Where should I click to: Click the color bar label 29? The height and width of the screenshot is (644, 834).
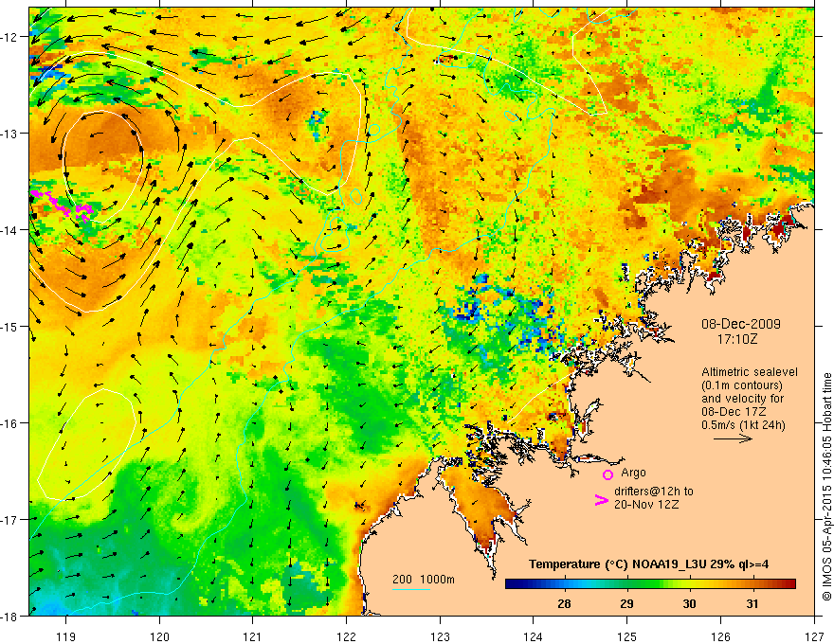626,603
